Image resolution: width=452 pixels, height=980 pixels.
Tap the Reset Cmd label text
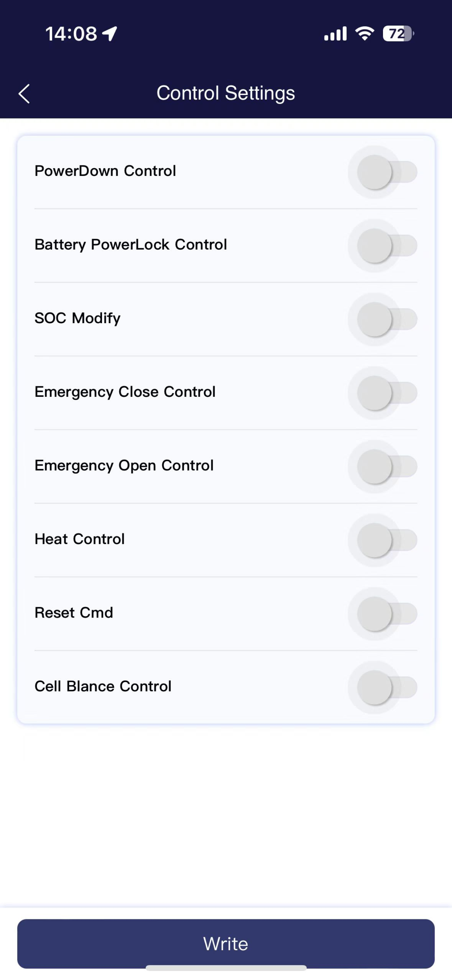tap(74, 613)
